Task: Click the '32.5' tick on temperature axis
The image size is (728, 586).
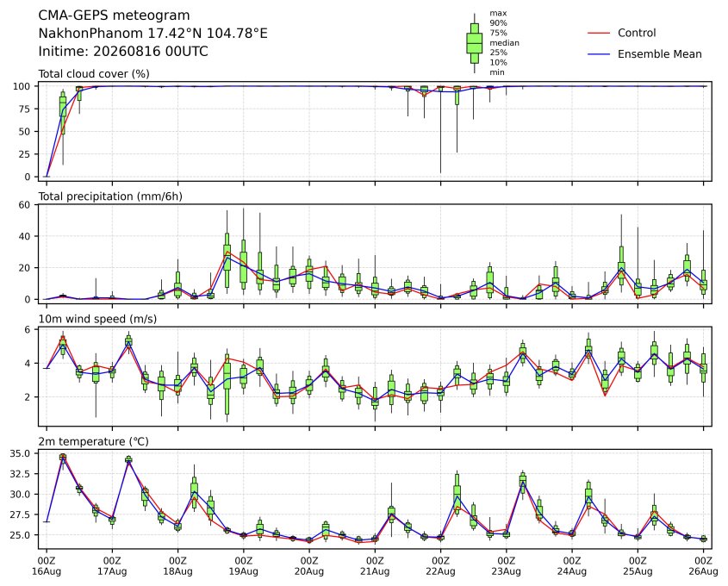Action: click(20, 474)
